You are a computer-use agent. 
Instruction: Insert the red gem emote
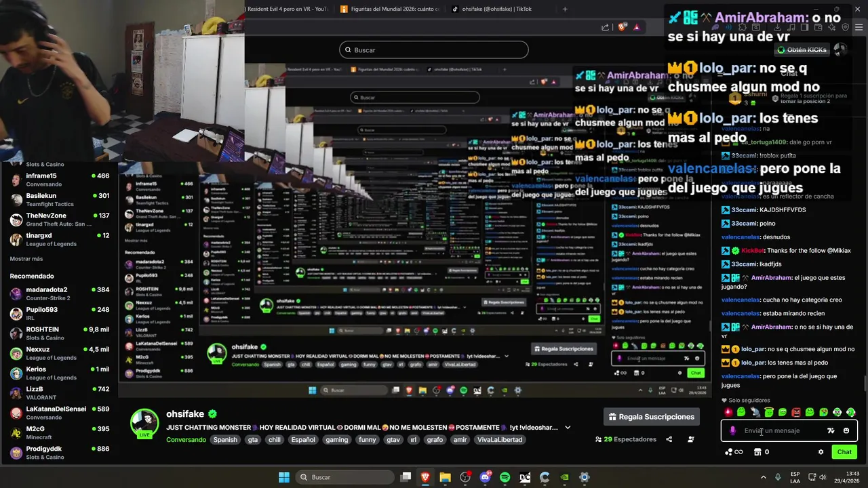click(728, 412)
